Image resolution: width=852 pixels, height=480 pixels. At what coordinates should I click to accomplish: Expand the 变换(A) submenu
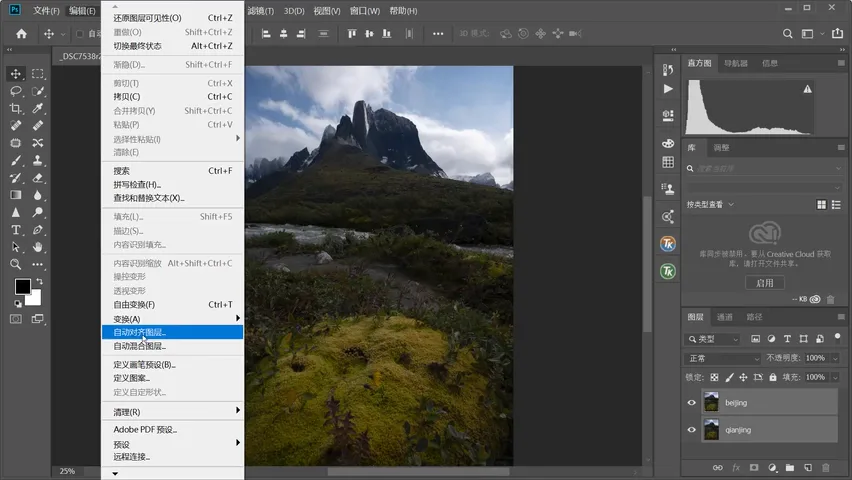172,319
